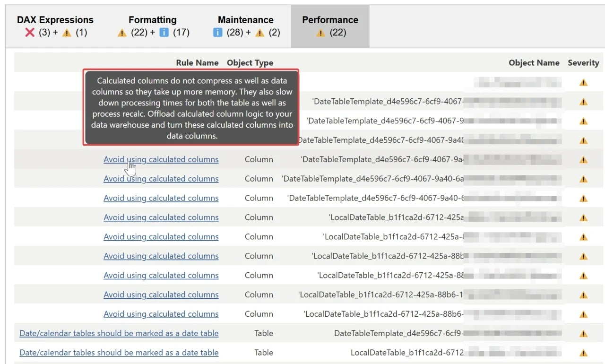605x364 pixels.
Task: Open the Performance tab
Action: 330,26
